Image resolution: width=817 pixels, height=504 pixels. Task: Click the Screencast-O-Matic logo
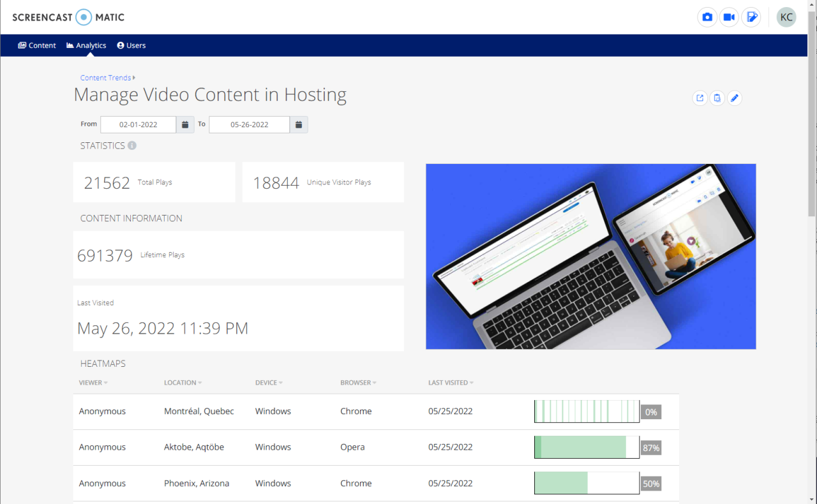point(68,17)
